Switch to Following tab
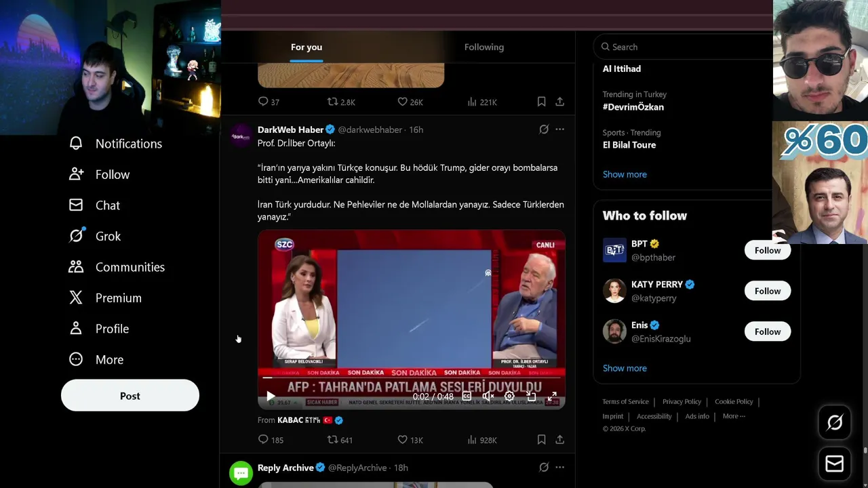Screen dimensions: 868x488 pos(484,47)
